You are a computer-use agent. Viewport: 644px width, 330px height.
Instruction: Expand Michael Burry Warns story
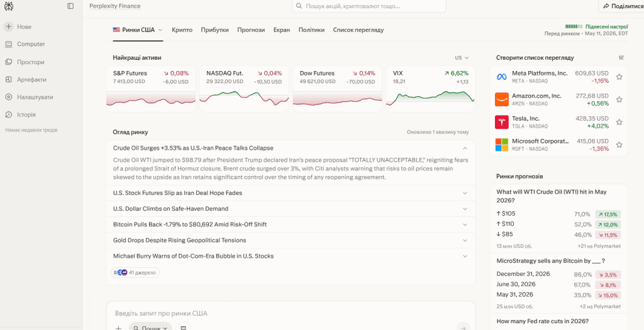465,256
